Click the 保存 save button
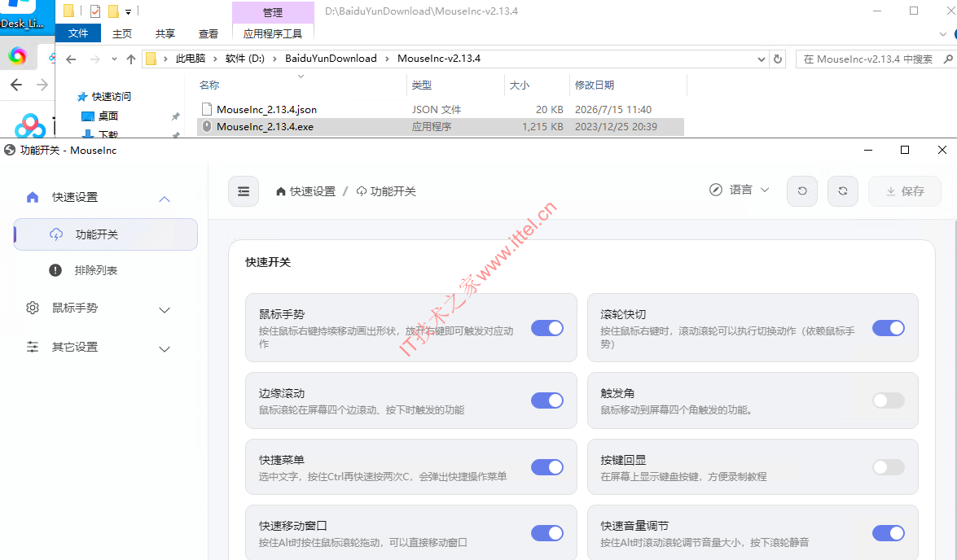Viewport: 957px width, 560px height. [x=905, y=191]
